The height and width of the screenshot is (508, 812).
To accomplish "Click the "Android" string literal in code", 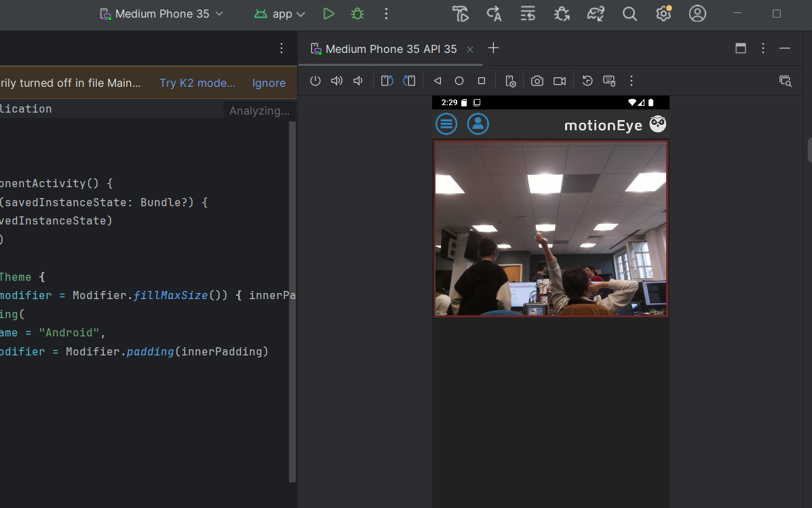I will tap(69, 332).
